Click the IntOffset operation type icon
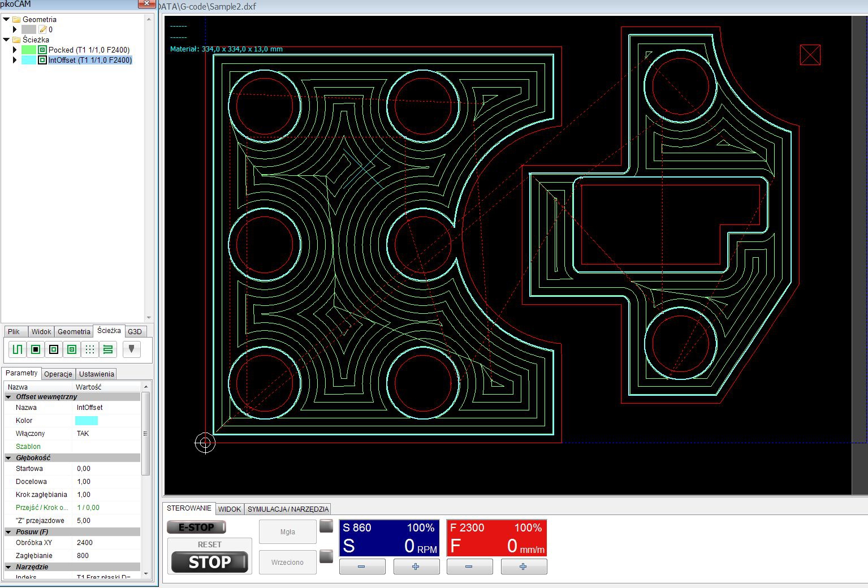Image resolution: width=868 pixels, height=588 pixels. click(42, 60)
